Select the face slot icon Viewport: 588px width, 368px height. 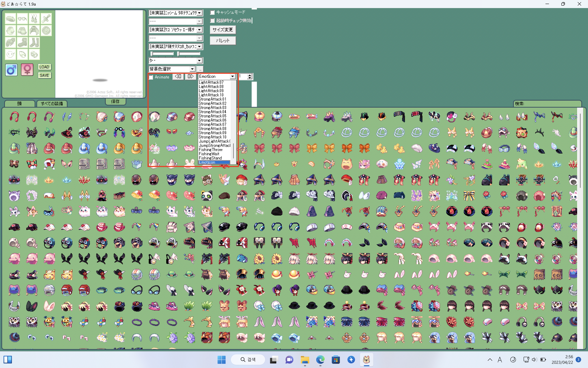10,54
